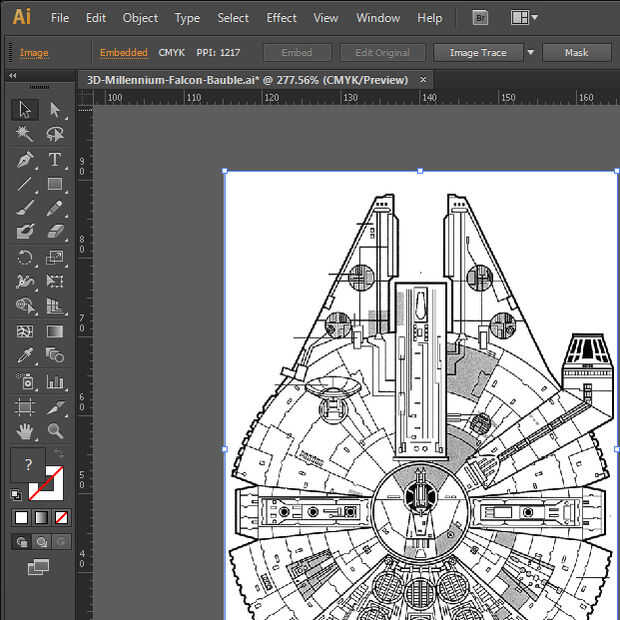
Task: Activate the Eyedropper tool
Action: (x=25, y=356)
